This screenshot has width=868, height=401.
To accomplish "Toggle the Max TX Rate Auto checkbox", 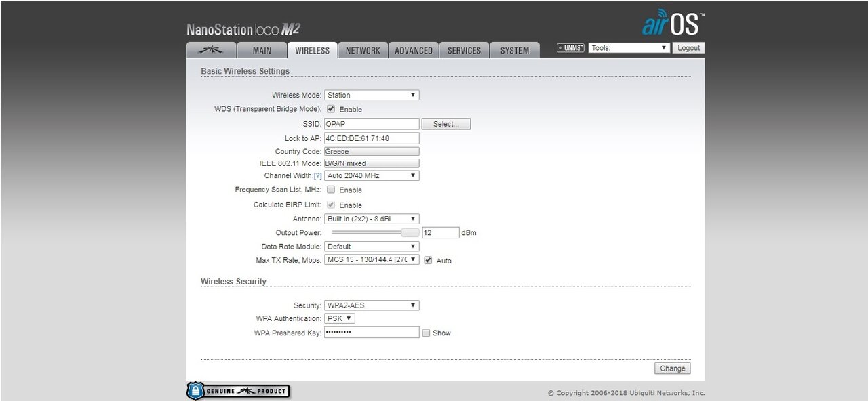I will click(x=428, y=260).
